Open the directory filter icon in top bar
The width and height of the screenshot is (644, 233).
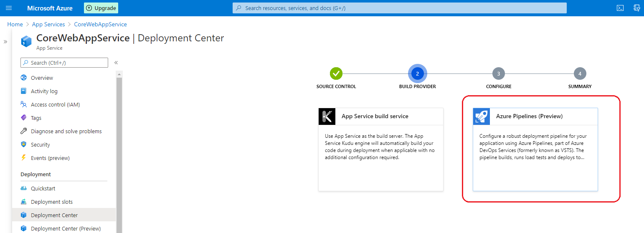[637, 8]
